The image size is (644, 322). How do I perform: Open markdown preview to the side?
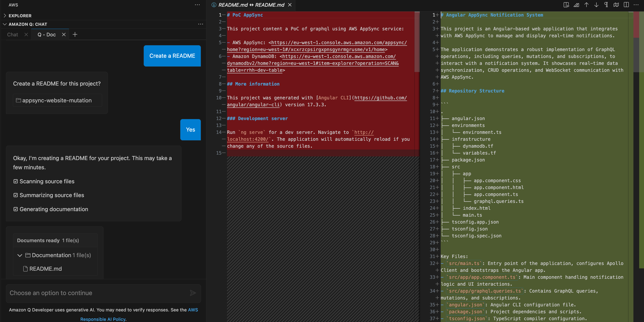coord(566,5)
